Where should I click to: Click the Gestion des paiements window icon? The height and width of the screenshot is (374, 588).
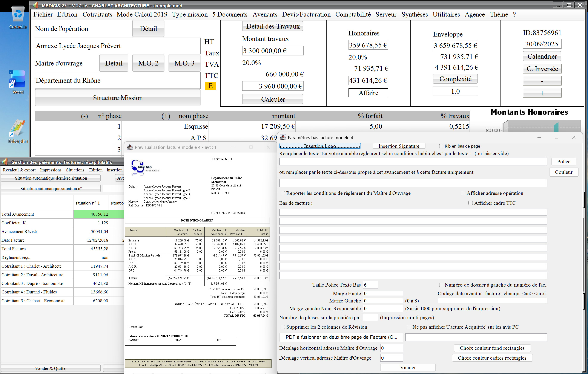5,162
